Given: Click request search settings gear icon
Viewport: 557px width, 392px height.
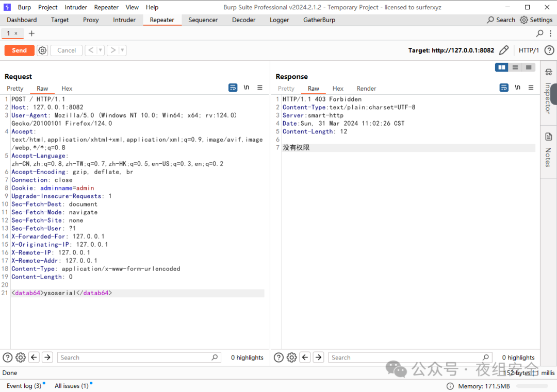Looking at the screenshot, I should point(21,357).
